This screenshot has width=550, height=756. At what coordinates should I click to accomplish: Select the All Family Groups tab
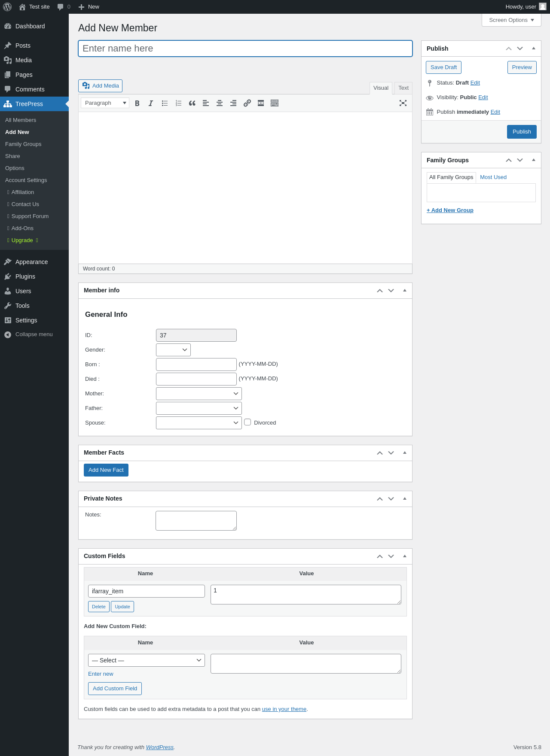click(451, 177)
